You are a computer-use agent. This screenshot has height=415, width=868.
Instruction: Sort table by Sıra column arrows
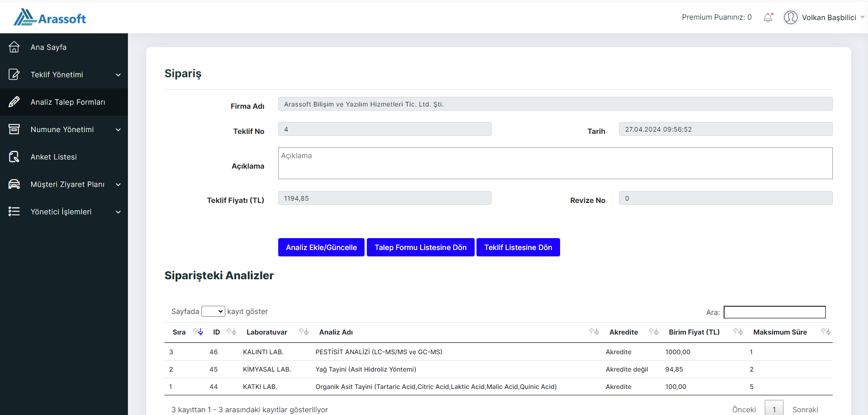tap(198, 332)
